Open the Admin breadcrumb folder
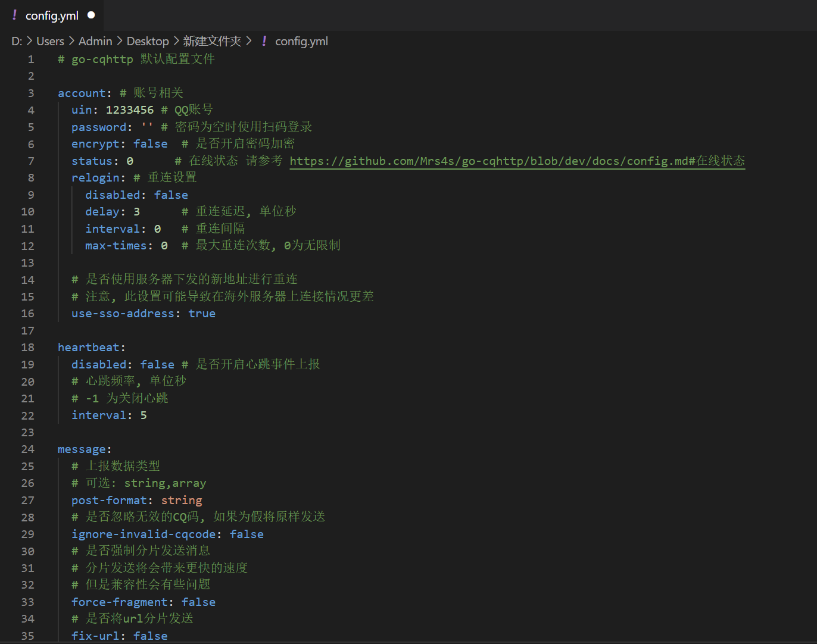The image size is (817, 644). [95, 41]
